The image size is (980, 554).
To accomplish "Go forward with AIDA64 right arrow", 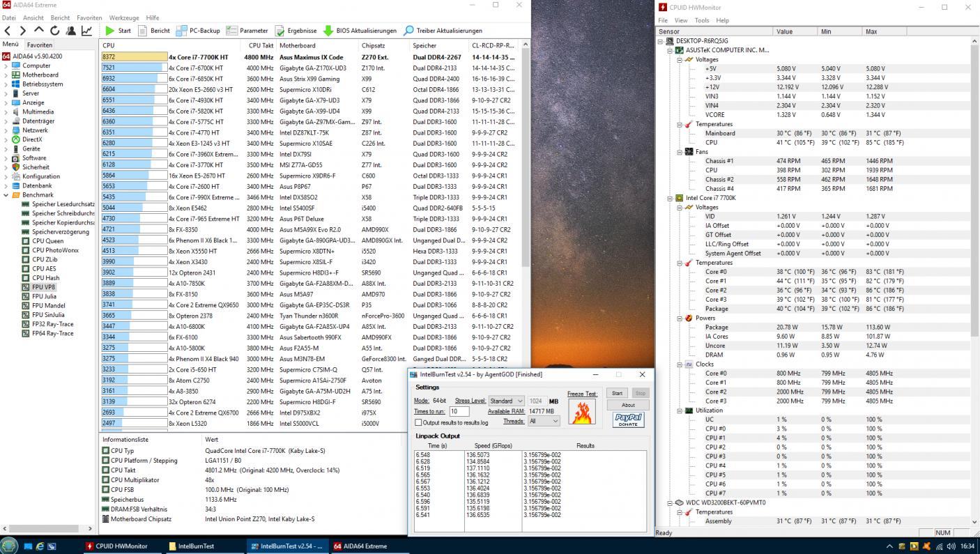I will point(23,31).
